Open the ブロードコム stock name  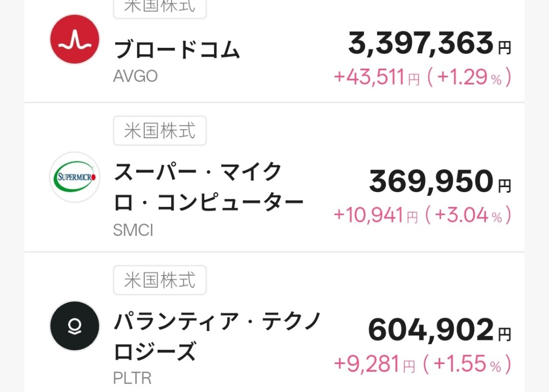coord(177,49)
